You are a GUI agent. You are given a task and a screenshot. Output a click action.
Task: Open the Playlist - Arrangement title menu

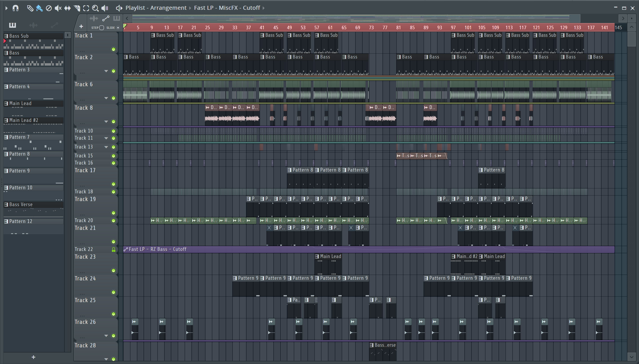pos(156,8)
